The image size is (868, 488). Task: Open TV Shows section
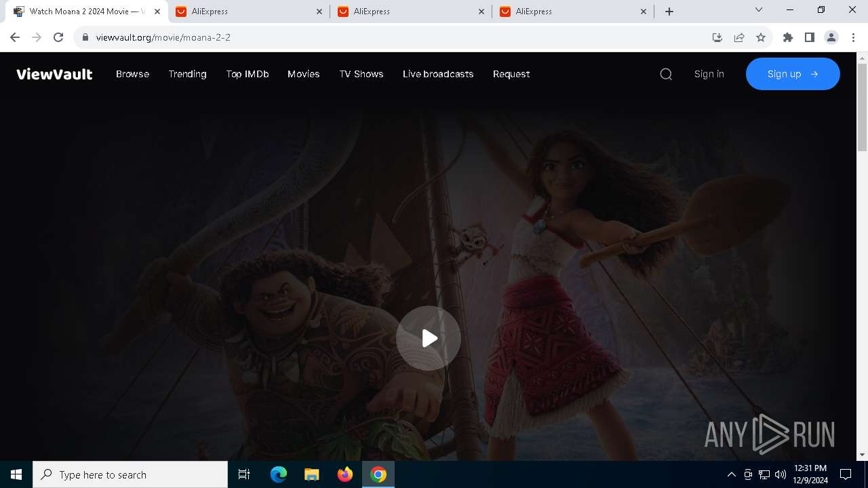tap(361, 74)
